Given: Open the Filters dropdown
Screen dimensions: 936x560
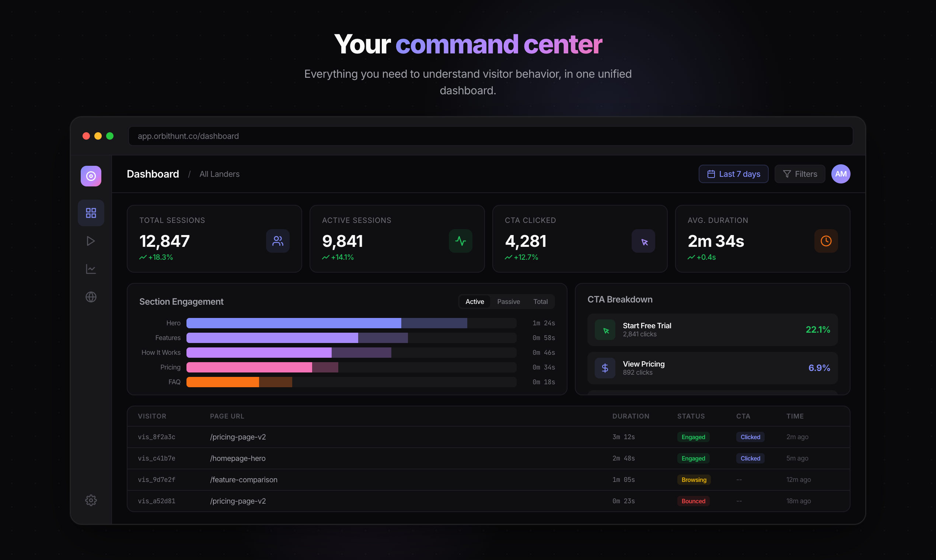Looking at the screenshot, I should tap(800, 174).
